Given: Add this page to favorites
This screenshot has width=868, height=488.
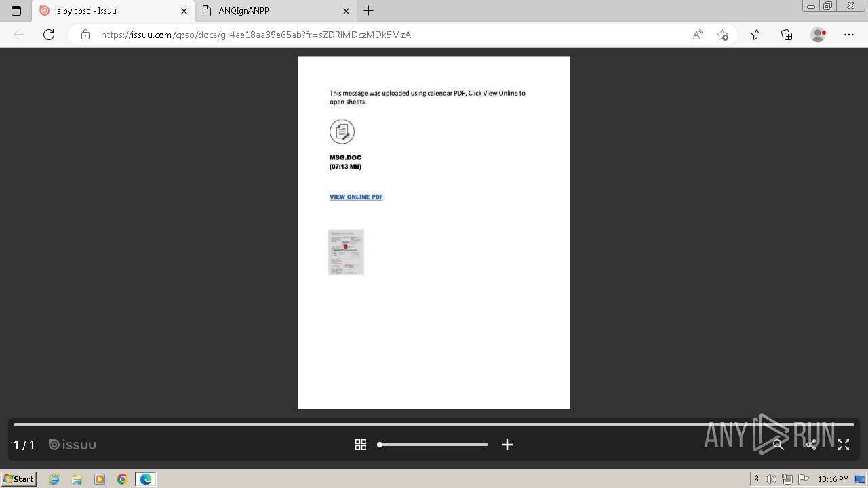Looking at the screenshot, I should click(722, 35).
